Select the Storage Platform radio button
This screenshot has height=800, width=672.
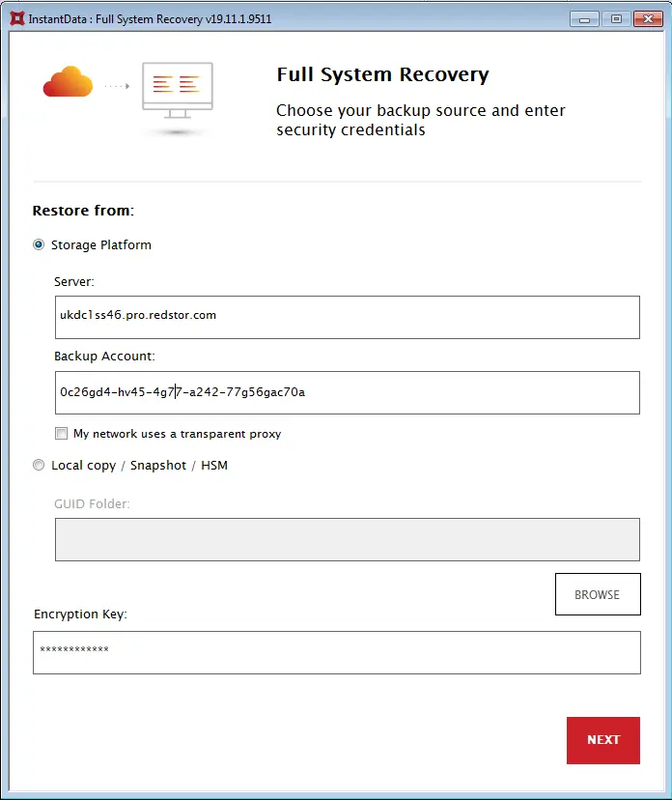(x=39, y=244)
